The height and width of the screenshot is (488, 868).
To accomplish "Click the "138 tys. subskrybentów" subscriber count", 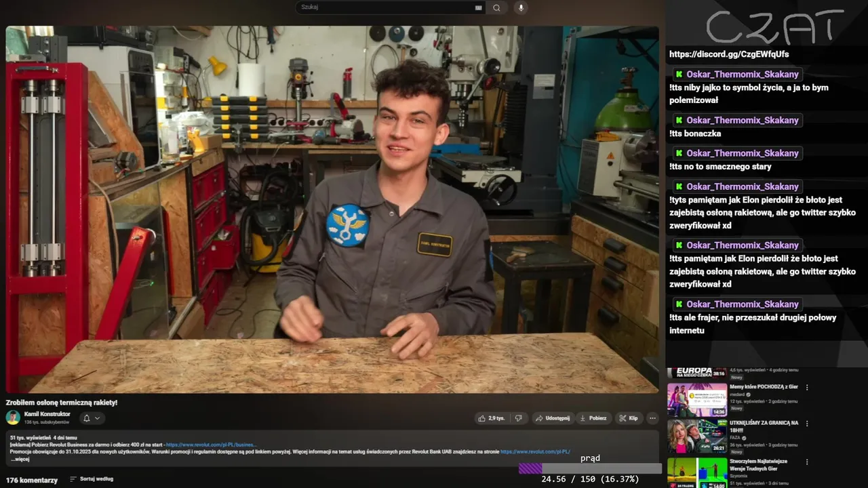I will click(x=47, y=422).
